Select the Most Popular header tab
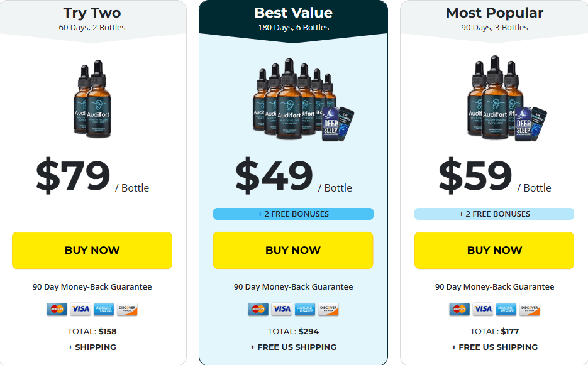Screen dimensions: 588x365 point(494,19)
